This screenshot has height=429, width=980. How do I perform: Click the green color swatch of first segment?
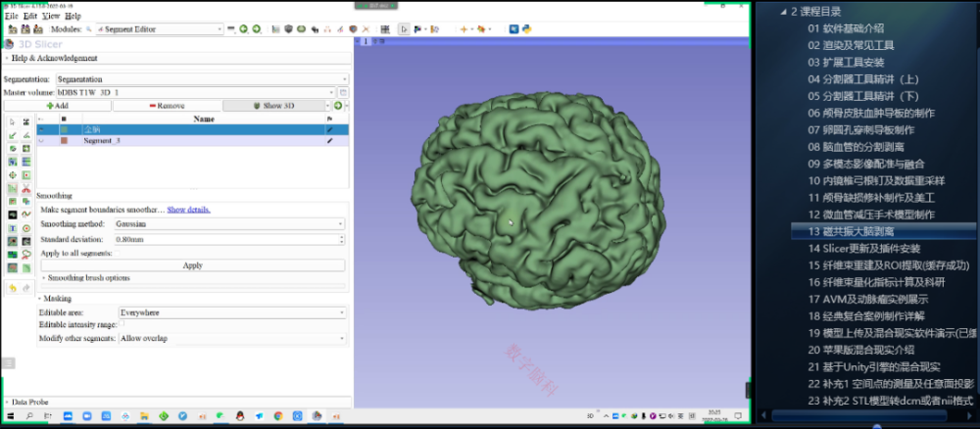(65, 129)
